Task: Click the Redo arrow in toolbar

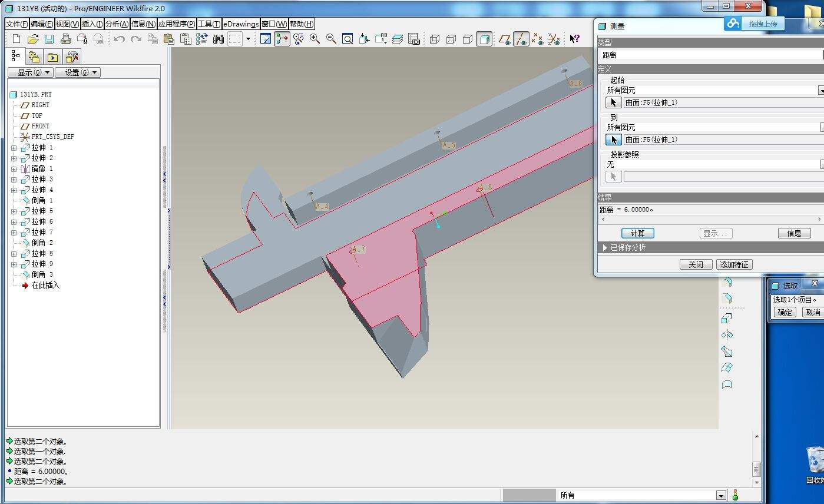Action: click(x=136, y=39)
